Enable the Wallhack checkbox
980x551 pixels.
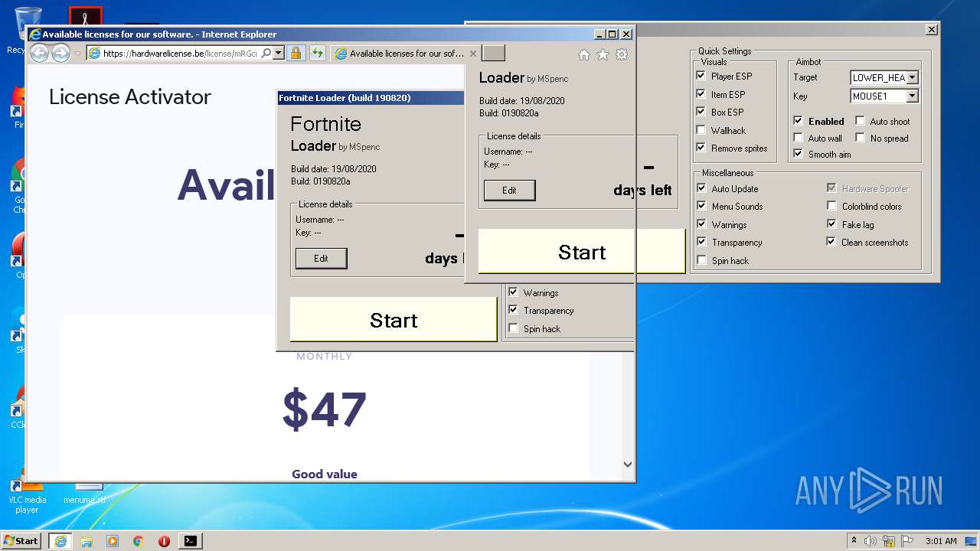coord(701,130)
